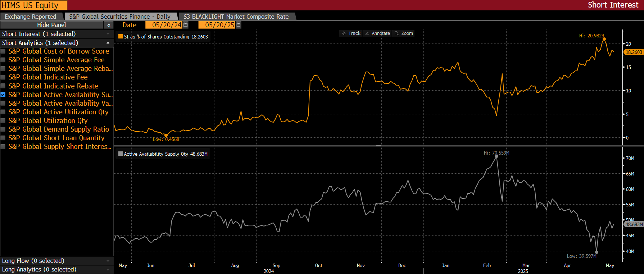The width and height of the screenshot is (644, 274).
Task: Click the Active Availability Supply Qty legend label
Action: click(x=166, y=154)
